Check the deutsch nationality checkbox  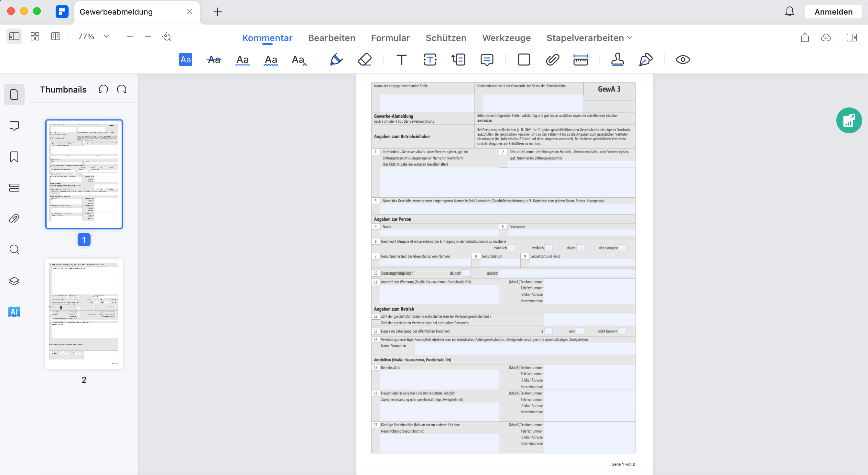click(x=467, y=273)
